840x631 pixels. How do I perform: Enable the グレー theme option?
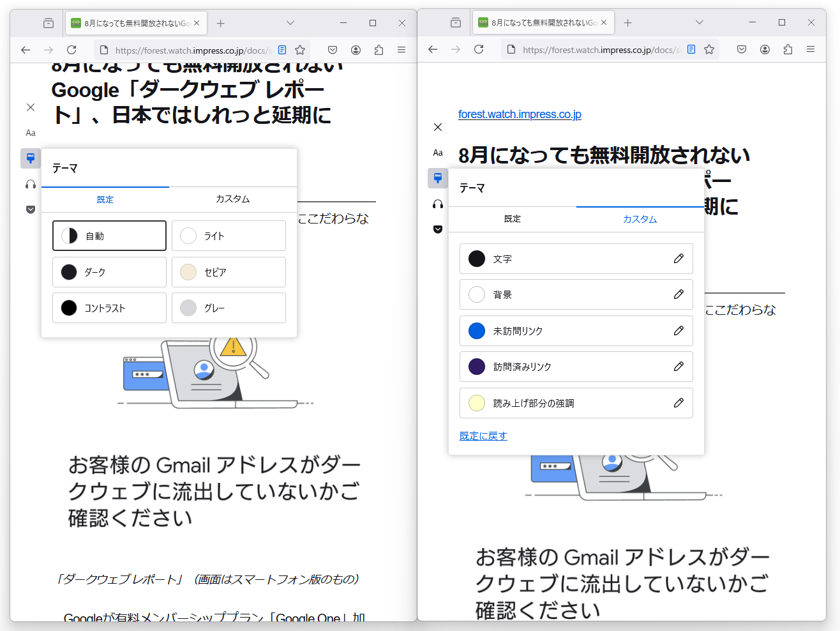pos(229,308)
